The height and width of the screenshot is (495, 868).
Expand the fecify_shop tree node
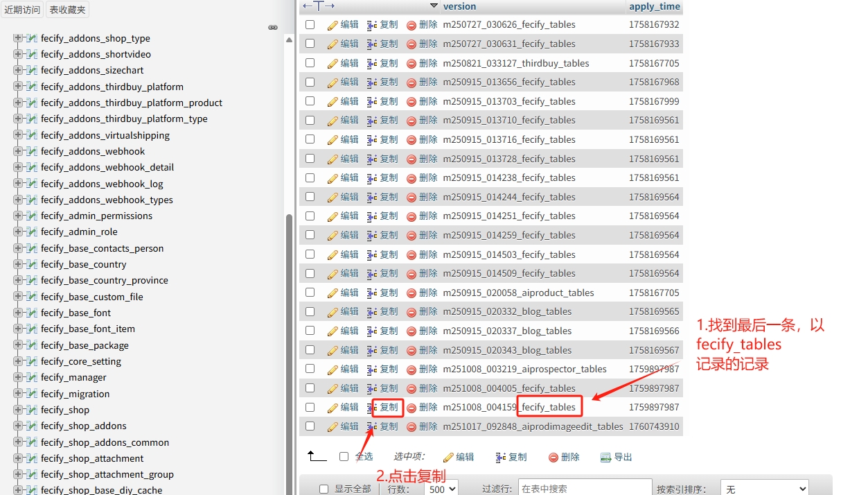pos(18,410)
